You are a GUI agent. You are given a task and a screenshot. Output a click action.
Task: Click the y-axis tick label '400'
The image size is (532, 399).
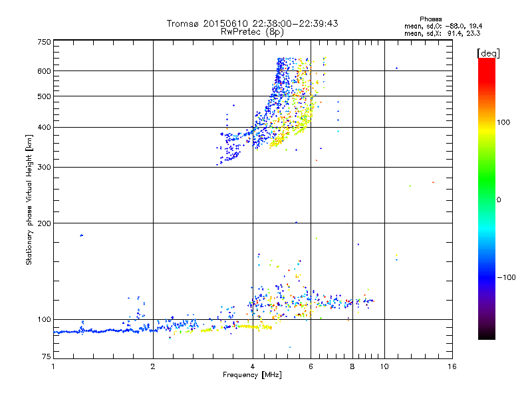[x=44, y=127]
